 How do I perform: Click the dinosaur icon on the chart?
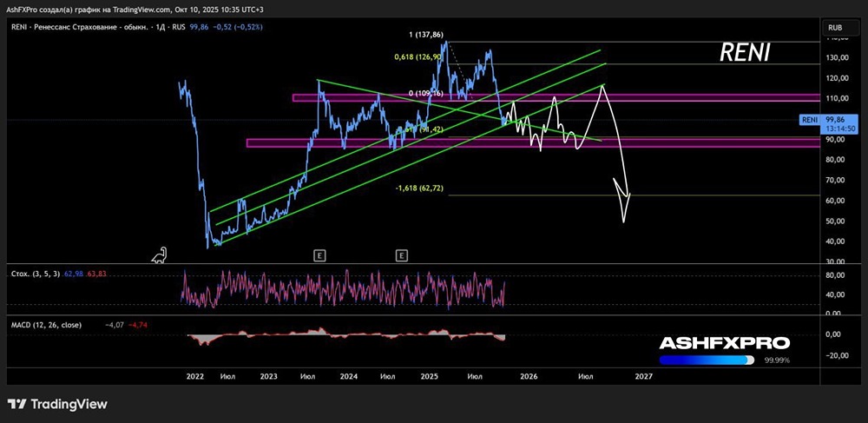click(x=159, y=254)
